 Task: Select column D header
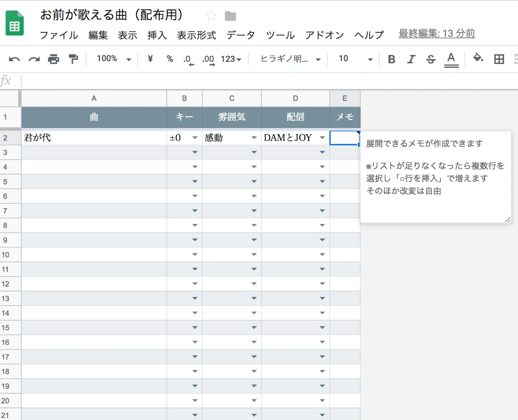click(x=295, y=98)
